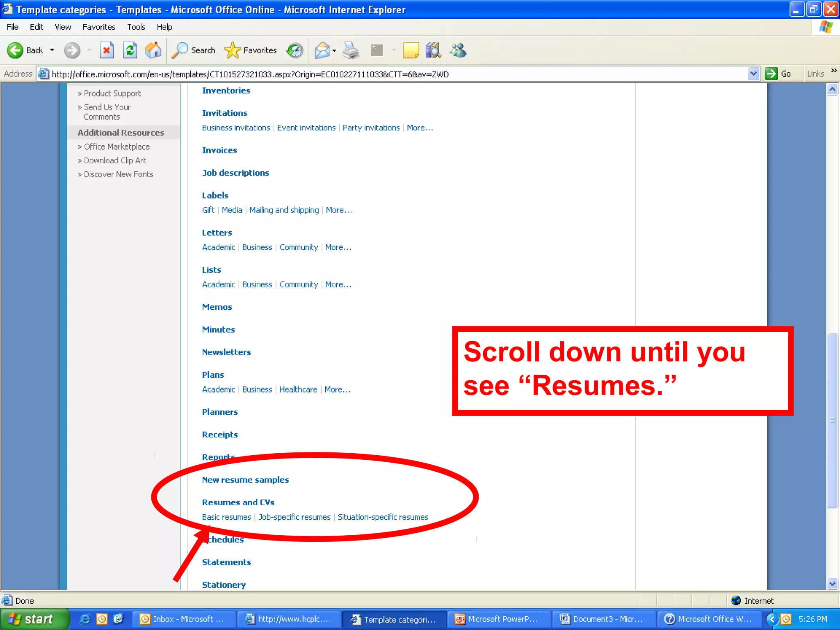
Task: Go to the Home page icon
Action: pos(153,50)
